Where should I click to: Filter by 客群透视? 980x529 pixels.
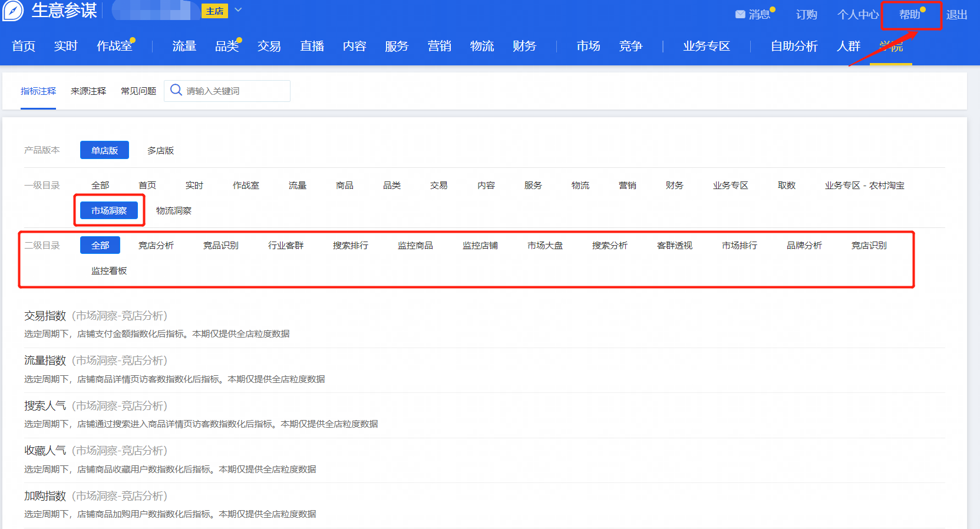(675, 245)
